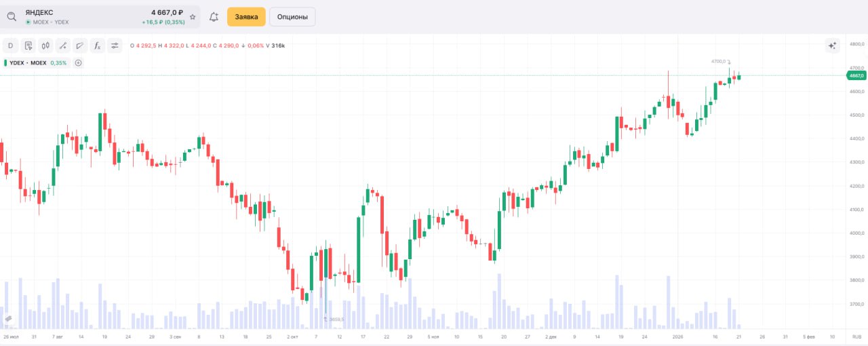Click the 2026 date marker on the time axis

point(677,337)
